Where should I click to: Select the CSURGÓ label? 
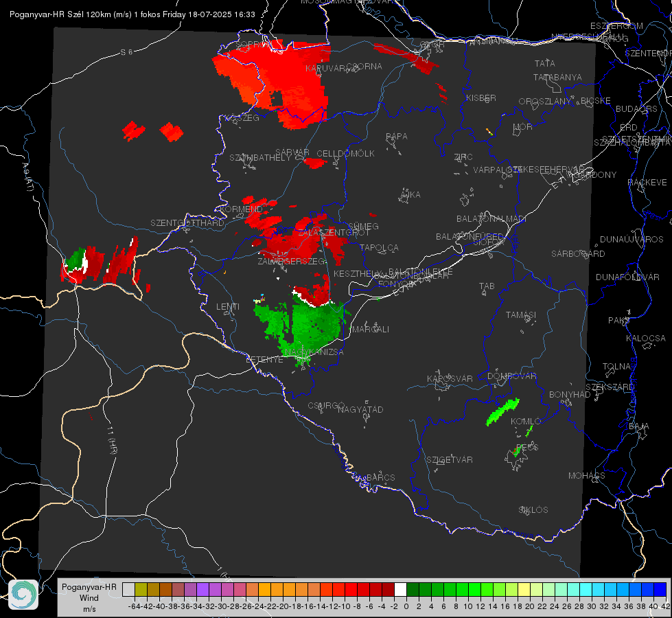coord(326,405)
